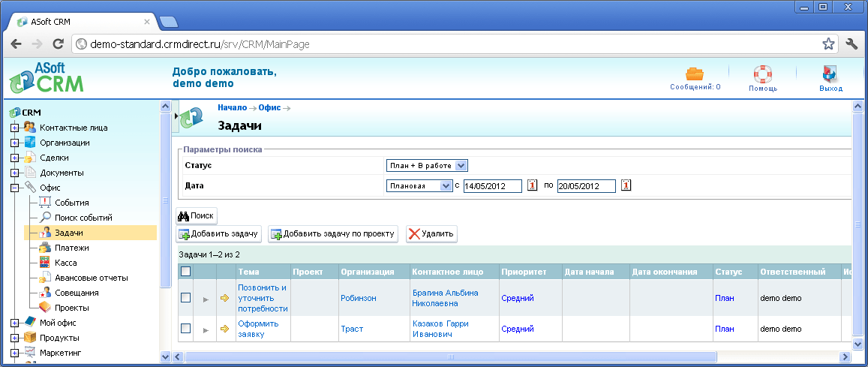Open calendar picker for start date 14/05/2012
Viewport: 868px width, 367px height.
(532, 185)
